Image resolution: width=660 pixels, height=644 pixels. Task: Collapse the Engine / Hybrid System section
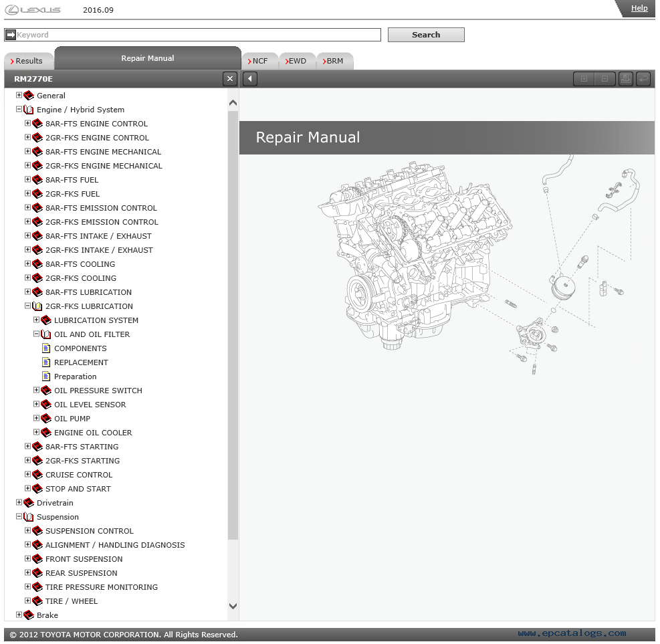19,109
